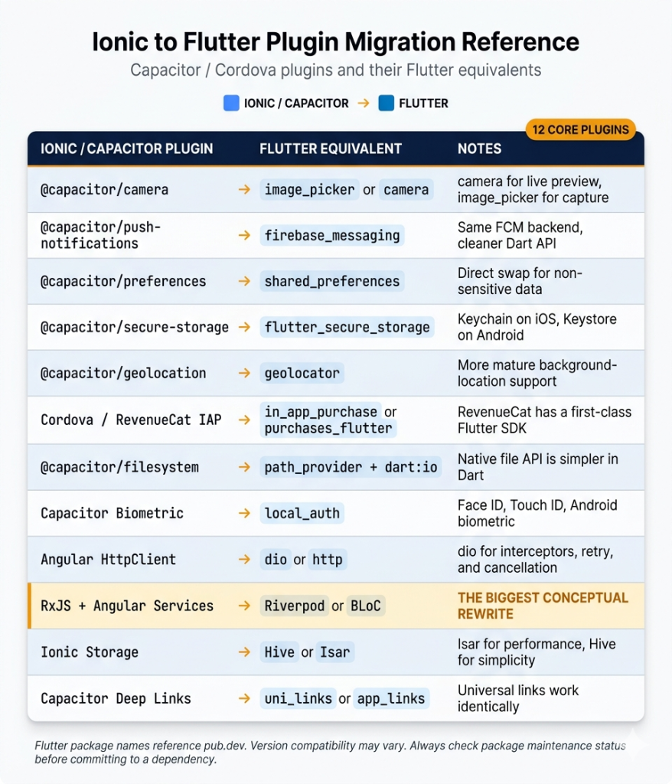Select the local_auth package chip
This screenshot has width=672, height=784.
302,513
